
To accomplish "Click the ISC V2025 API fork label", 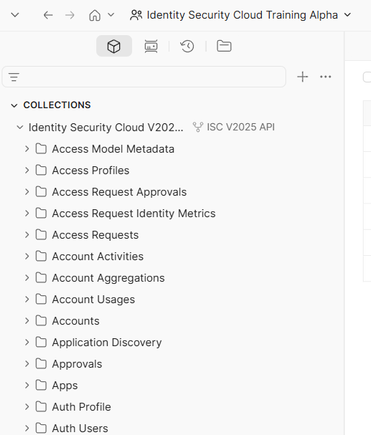I will 241,127.
